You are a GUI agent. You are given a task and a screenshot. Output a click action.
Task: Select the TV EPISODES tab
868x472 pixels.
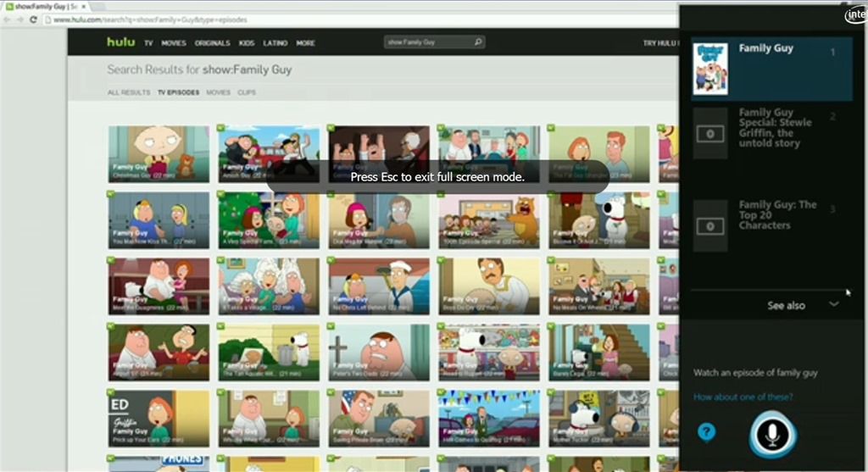pyautogui.click(x=178, y=92)
